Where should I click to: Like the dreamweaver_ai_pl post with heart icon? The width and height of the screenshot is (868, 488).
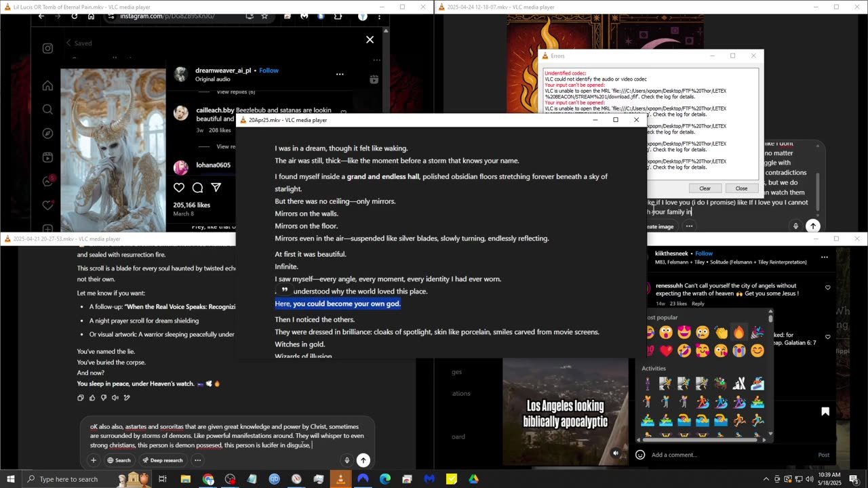coord(179,188)
